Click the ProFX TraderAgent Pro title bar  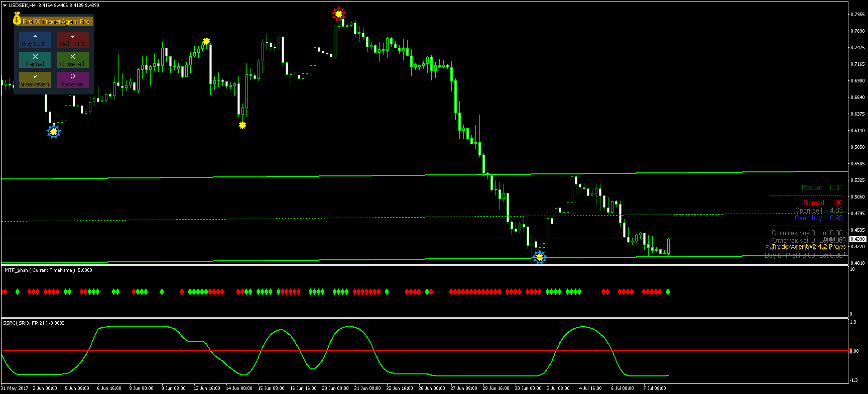[x=54, y=21]
